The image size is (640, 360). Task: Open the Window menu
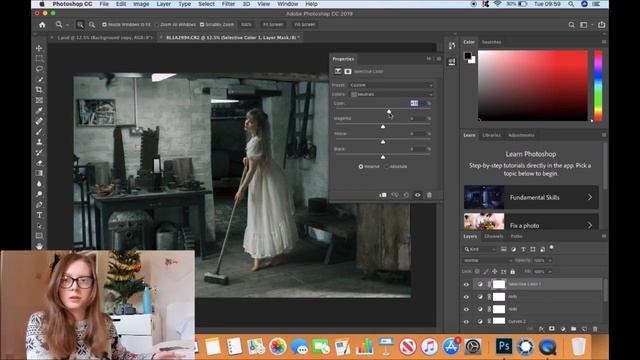click(288, 4)
